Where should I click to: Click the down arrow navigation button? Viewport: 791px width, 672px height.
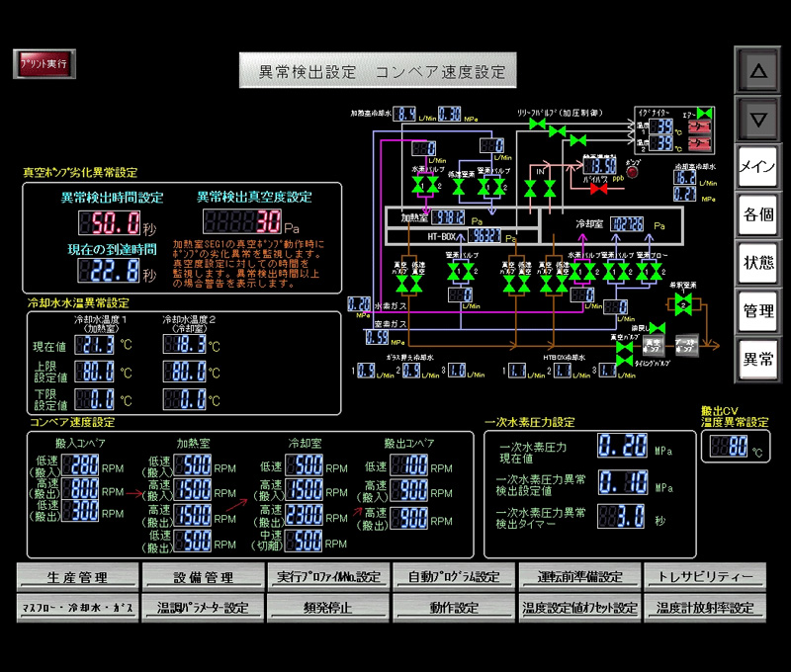tap(758, 120)
